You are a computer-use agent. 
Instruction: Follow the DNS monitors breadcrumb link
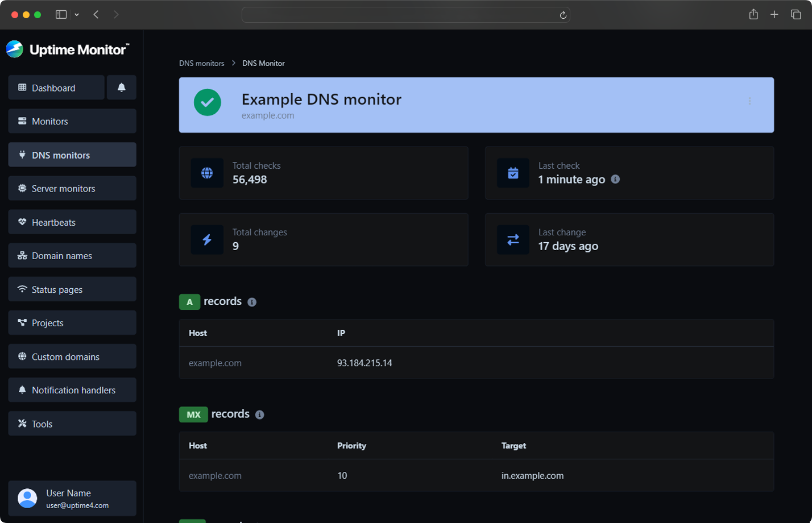(x=201, y=63)
